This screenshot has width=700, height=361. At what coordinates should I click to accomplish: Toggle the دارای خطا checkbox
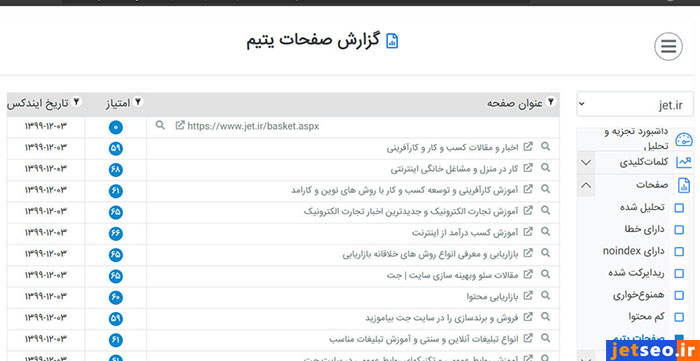click(x=679, y=229)
